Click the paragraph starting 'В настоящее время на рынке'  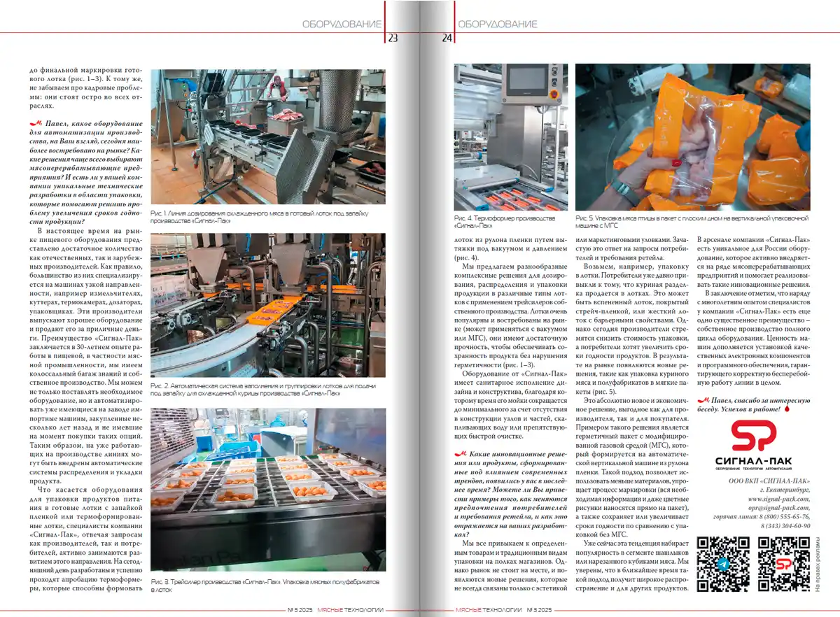87,355
